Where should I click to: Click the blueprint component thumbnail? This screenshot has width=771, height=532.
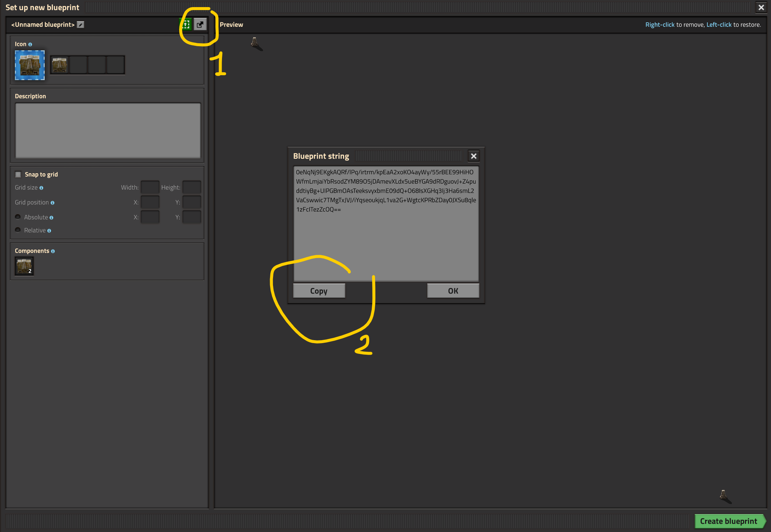point(24,265)
